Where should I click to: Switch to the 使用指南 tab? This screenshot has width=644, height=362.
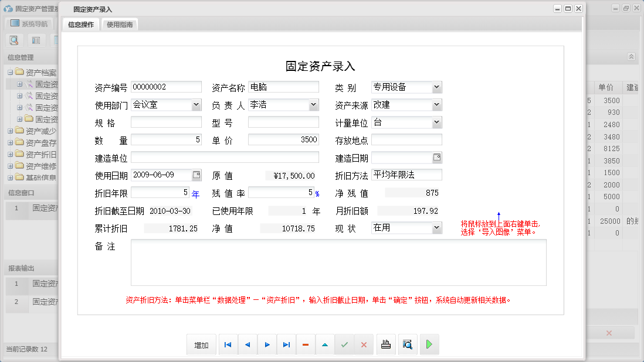tap(120, 25)
